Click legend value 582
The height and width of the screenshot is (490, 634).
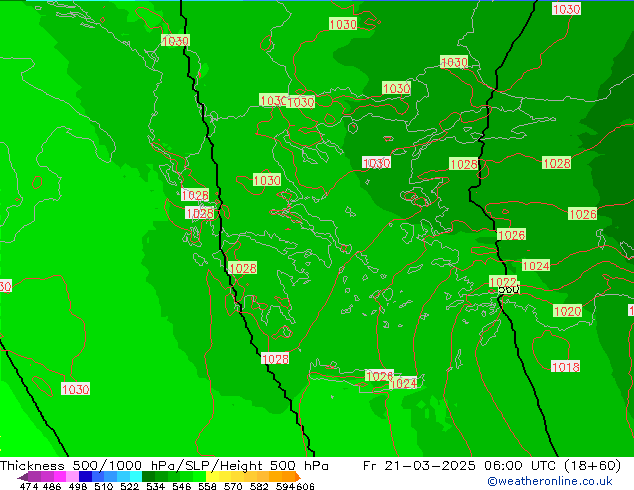[x=259, y=486]
